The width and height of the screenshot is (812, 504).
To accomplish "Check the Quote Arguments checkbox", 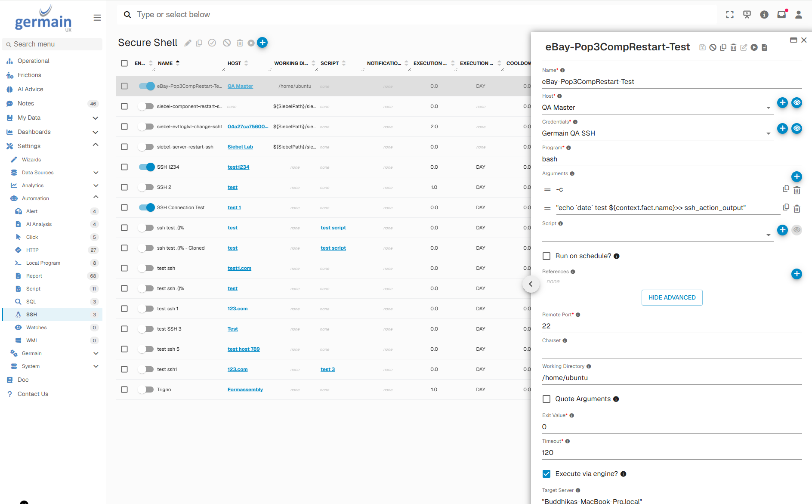I will coord(546,399).
